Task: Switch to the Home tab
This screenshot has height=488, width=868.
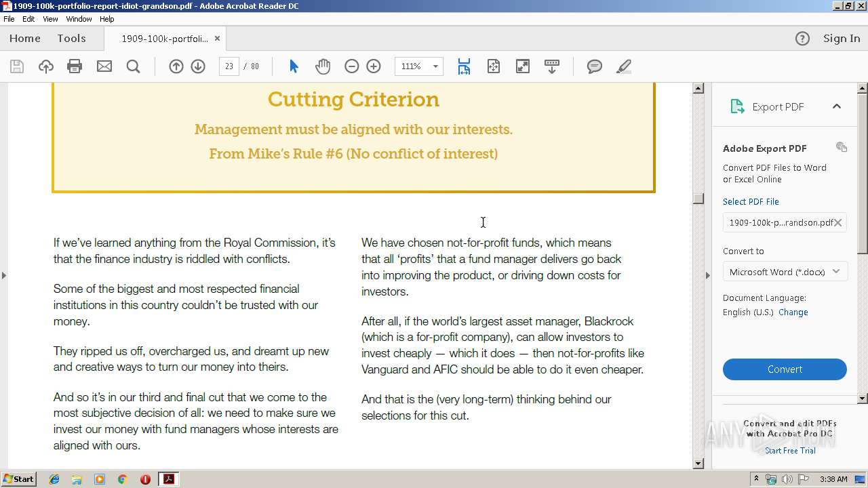Action: coord(25,39)
